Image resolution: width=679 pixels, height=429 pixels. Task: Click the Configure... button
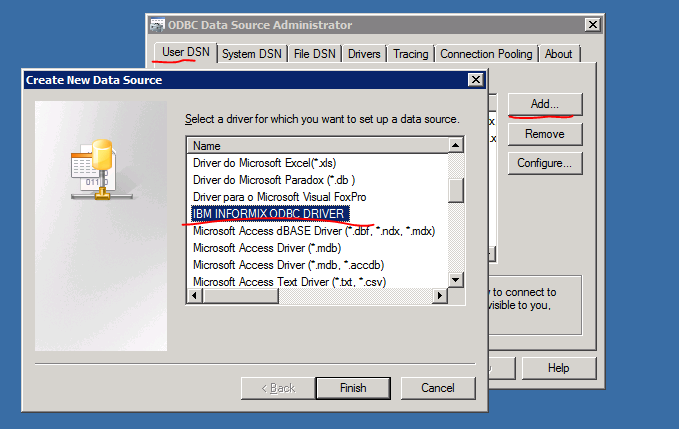click(x=545, y=163)
